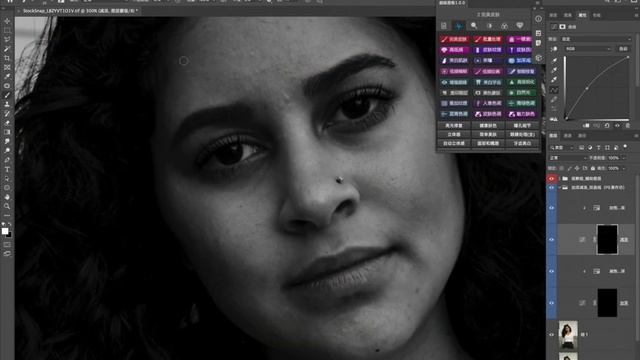Screen dimensions: 640x360
Task: Click the teal eye-icon plugin button
Action: [454, 82]
